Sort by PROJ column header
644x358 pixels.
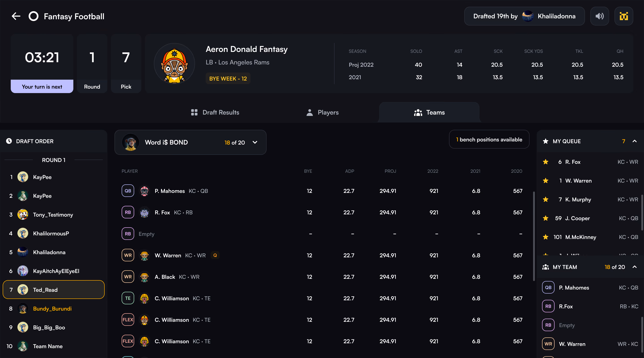coord(390,171)
